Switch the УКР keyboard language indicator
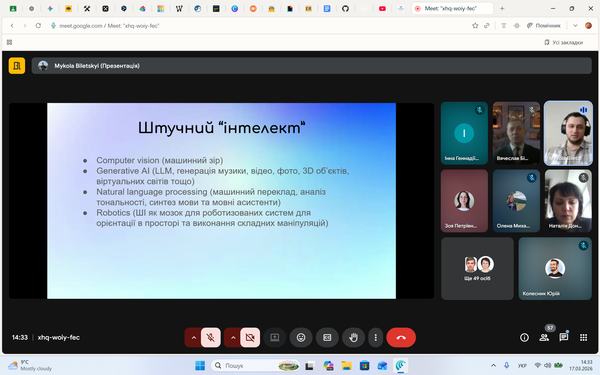Viewport: 600px width, 375px height. pyautogui.click(x=522, y=365)
